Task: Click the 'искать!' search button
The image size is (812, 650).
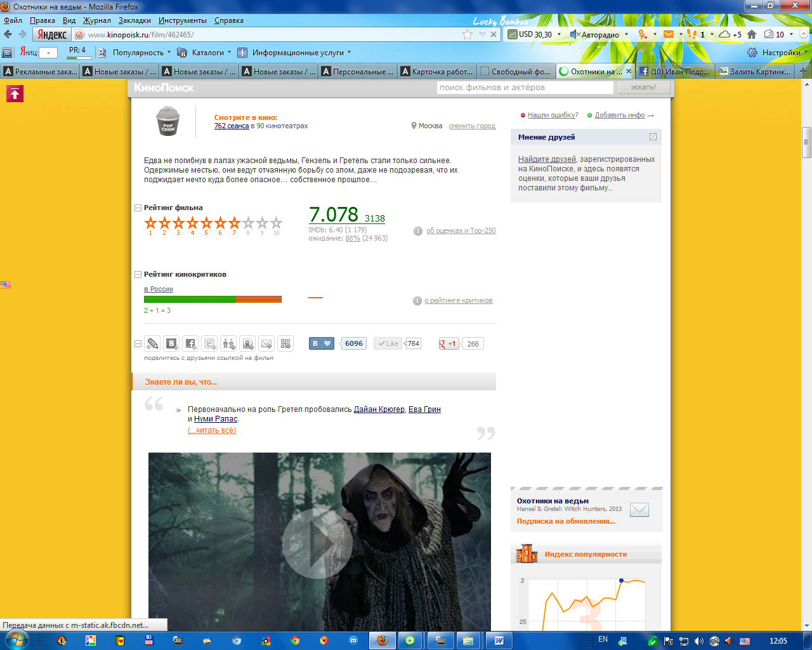Action: click(x=643, y=88)
